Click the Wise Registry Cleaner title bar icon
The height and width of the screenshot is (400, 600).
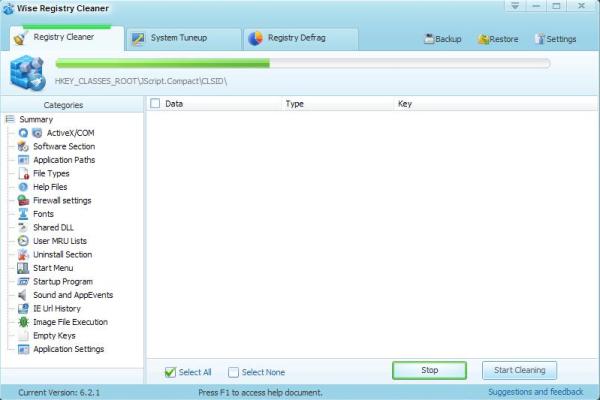pos(8,8)
